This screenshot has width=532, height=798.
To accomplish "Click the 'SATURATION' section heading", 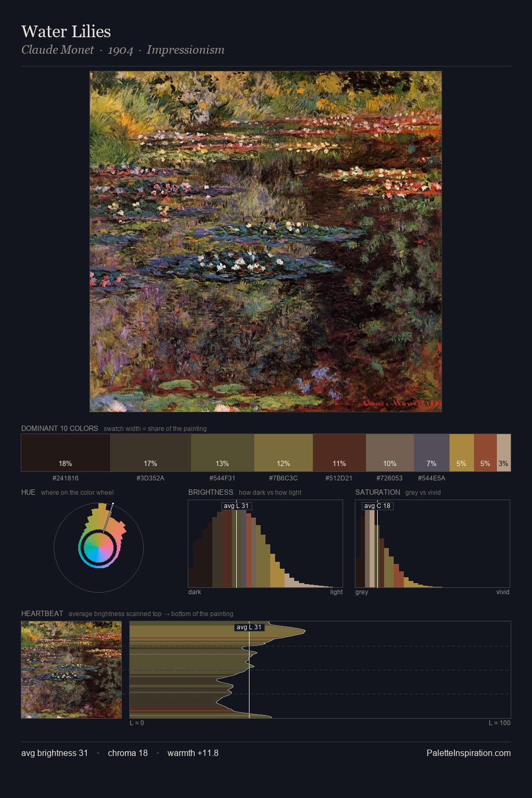I will point(378,492).
